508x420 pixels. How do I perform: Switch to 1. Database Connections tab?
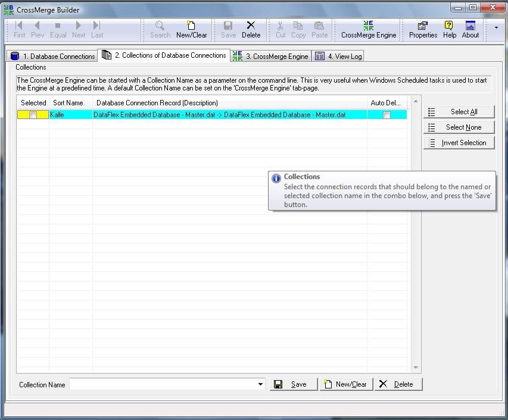[52, 56]
